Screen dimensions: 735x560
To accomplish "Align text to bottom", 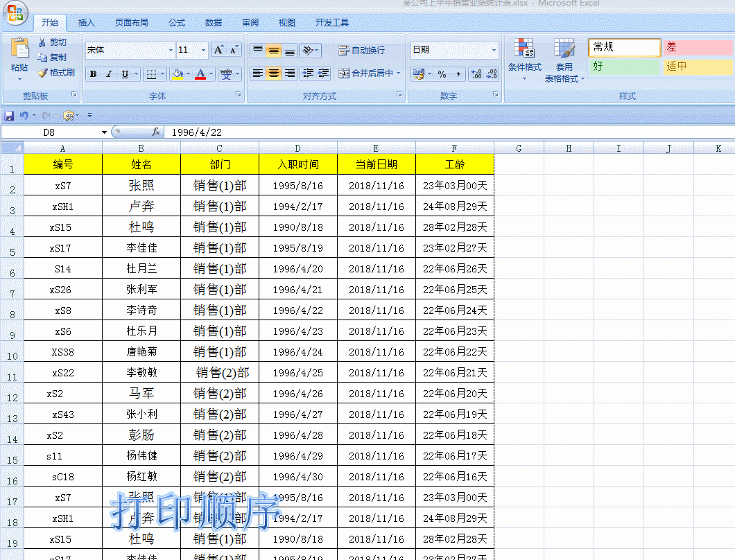I will pyautogui.click(x=290, y=50).
